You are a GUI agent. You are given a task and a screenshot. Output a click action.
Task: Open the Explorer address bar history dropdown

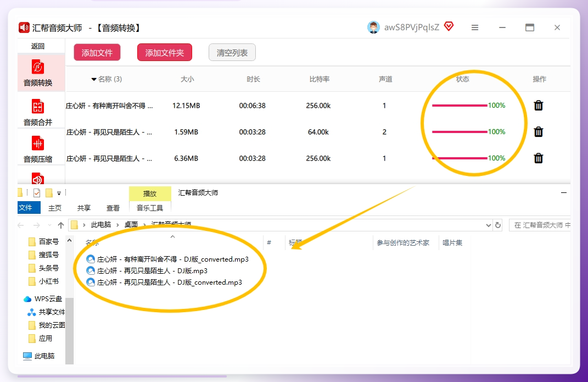point(488,225)
